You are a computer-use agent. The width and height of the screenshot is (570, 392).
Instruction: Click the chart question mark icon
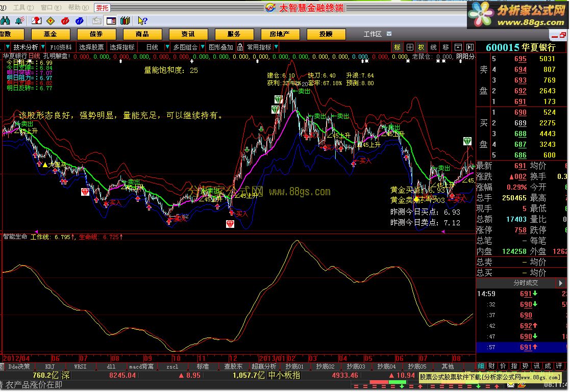point(36,21)
